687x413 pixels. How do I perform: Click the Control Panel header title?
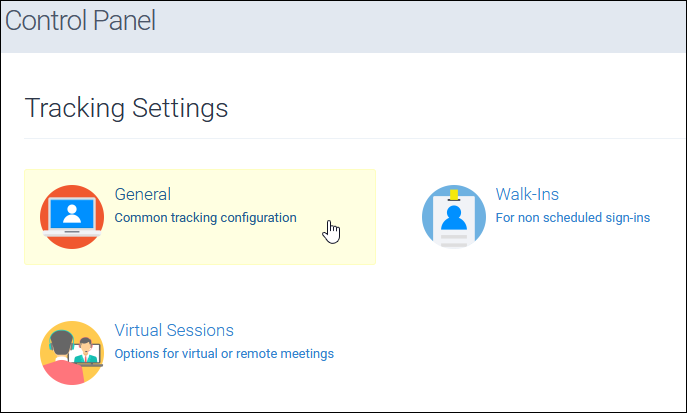pos(80,21)
